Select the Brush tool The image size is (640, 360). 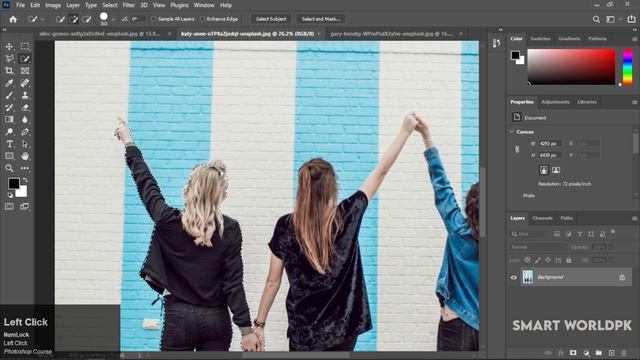coord(9,96)
